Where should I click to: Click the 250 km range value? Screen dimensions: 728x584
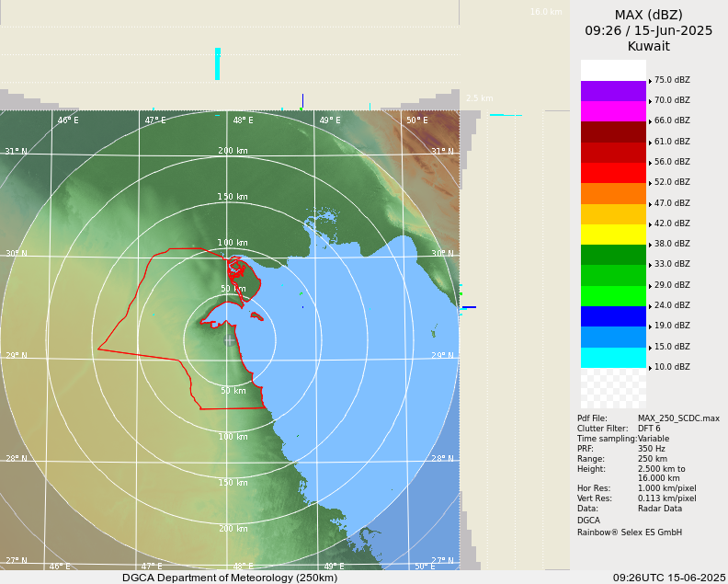pos(653,459)
